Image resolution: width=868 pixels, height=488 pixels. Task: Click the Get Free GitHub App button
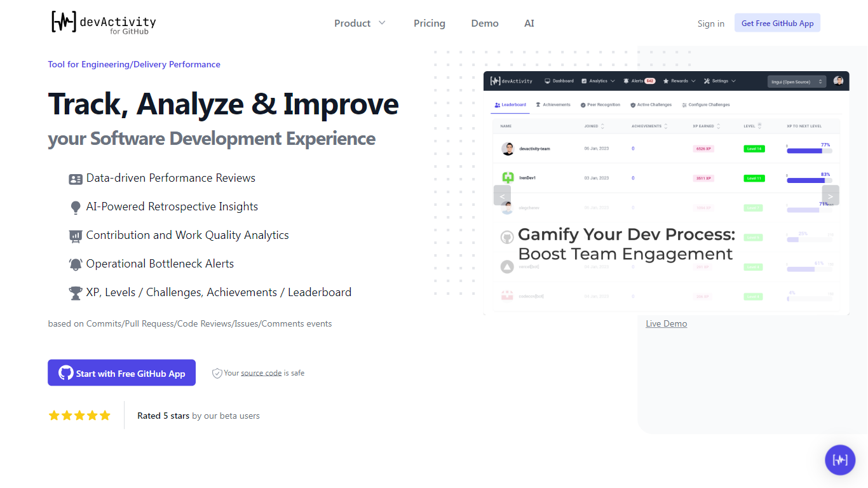pos(778,23)
